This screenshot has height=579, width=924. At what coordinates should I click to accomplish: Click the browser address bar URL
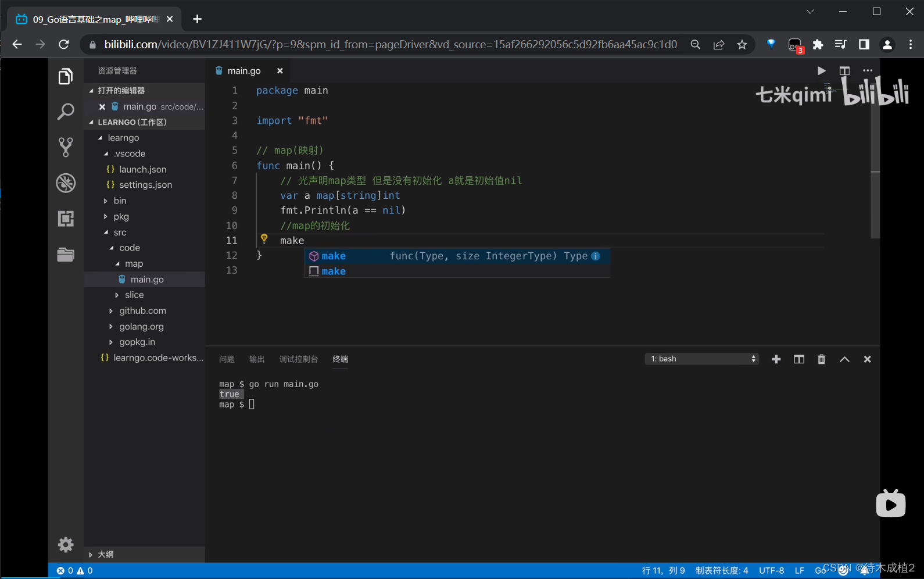pyautogui.click(x=391, y=45)
